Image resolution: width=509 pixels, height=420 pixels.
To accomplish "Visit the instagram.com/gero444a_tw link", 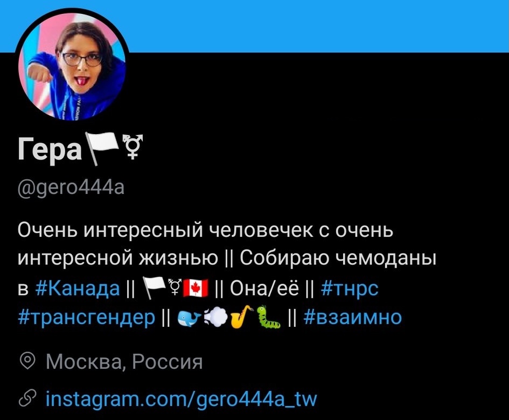I will pos(181,399).
